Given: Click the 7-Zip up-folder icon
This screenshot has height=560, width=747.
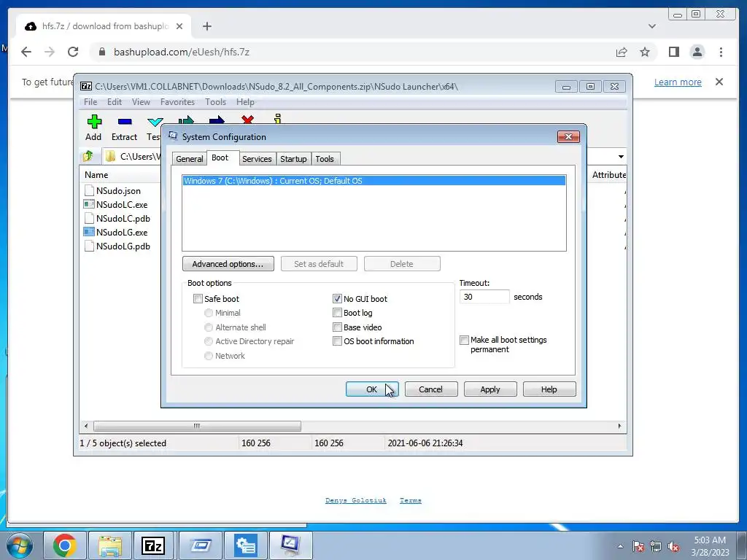Looking at the screenshot, I should (88, 156).
